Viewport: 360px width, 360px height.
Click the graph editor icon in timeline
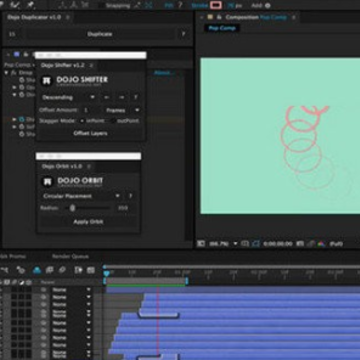(90, 270)
